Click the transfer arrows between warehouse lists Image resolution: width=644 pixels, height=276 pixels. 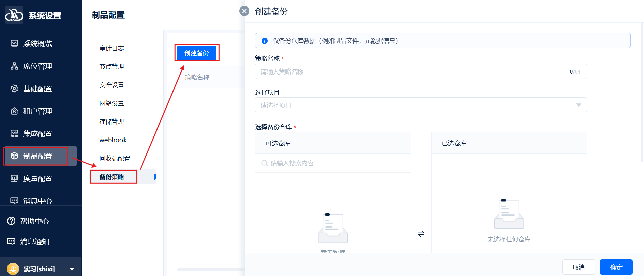click(x=421, y=234)
